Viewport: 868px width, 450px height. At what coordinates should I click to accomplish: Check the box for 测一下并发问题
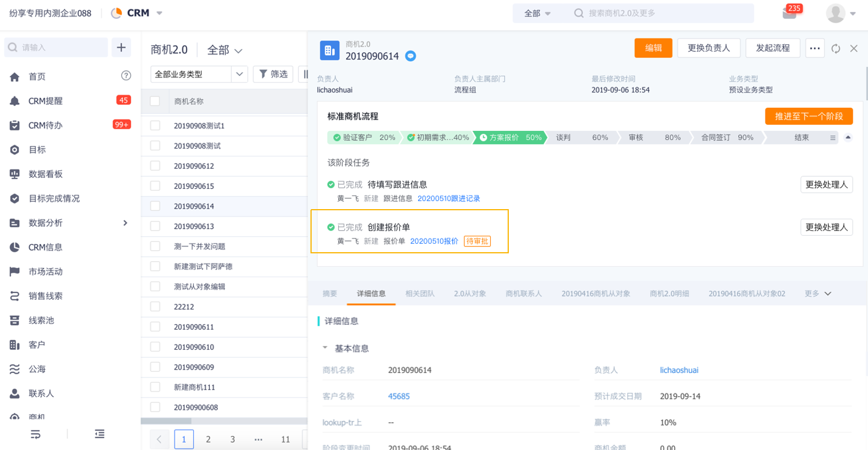[x=155, y=247]
